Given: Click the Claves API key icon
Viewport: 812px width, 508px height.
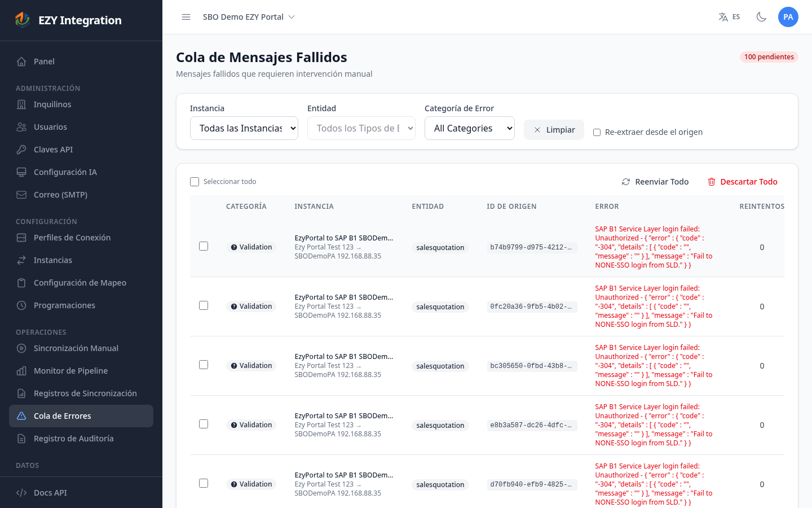Looking at the screenshot, I should click(21, 150).
